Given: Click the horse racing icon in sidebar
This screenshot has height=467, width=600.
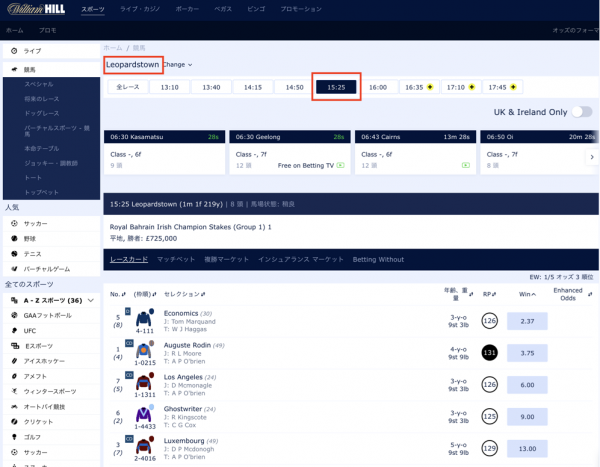Looking at the screenshot, I should [15, 69].
